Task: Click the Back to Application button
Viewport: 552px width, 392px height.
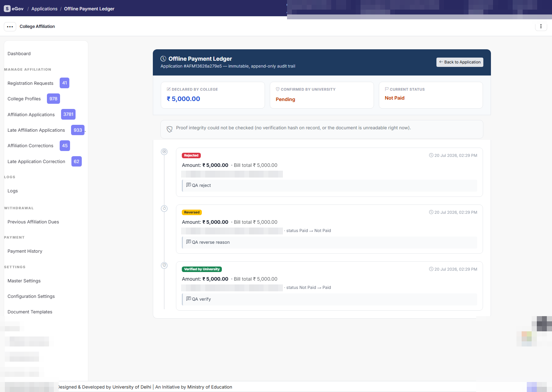Action: [460, 62]
